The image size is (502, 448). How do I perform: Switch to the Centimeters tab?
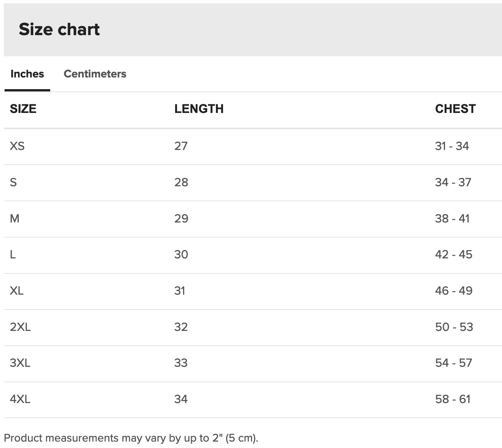[x=95, y=74]
